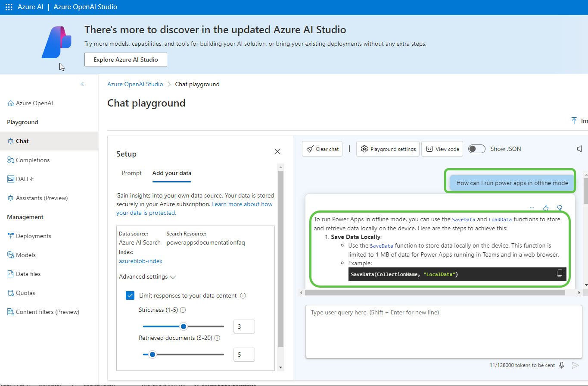The image size is (588, 386).
Task: Open Deployments in the sidebar
Action: pos(33,236)
